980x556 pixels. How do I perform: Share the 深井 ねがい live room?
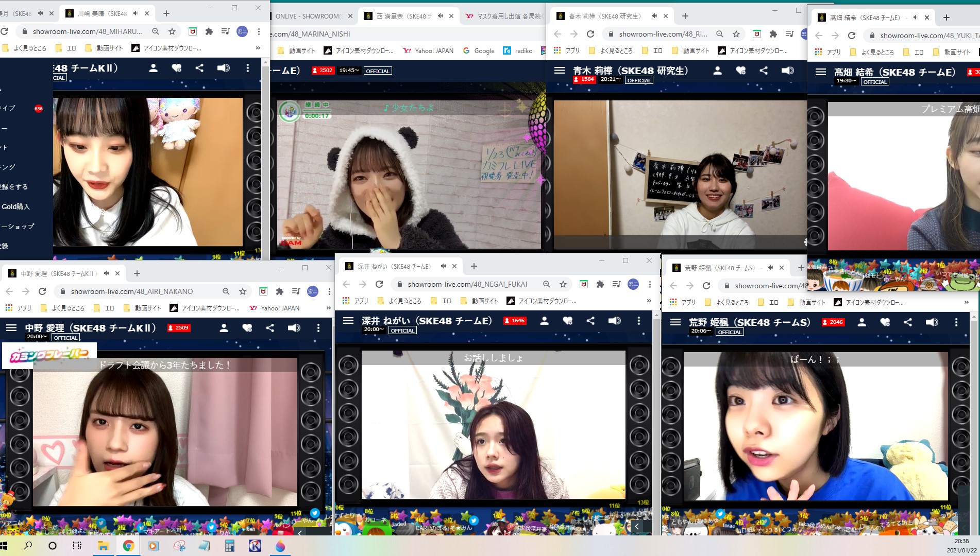point(590,321)
